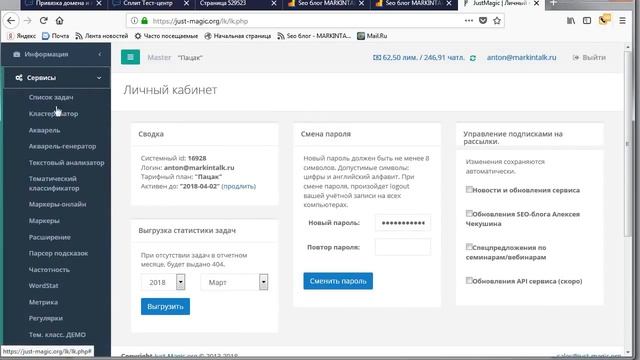Click Выйти logout link
Screen dimensions: 640x360
point(589,58)
